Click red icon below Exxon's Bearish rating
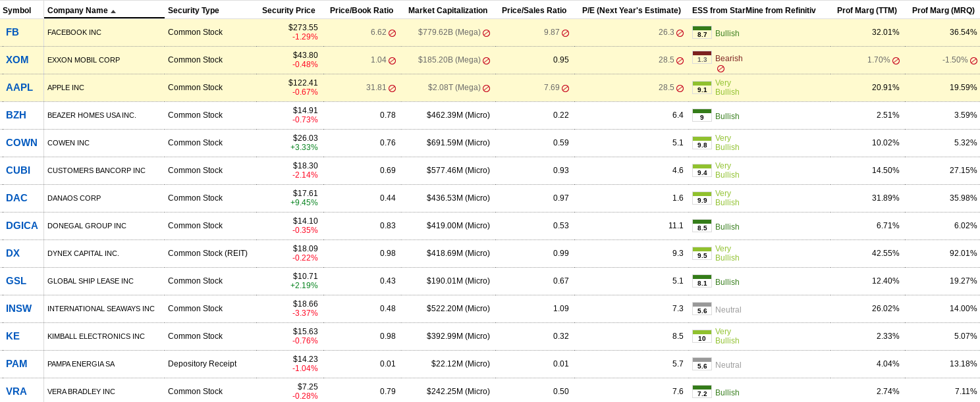Viewport: 980px width, 402px height. click(721, 68)
